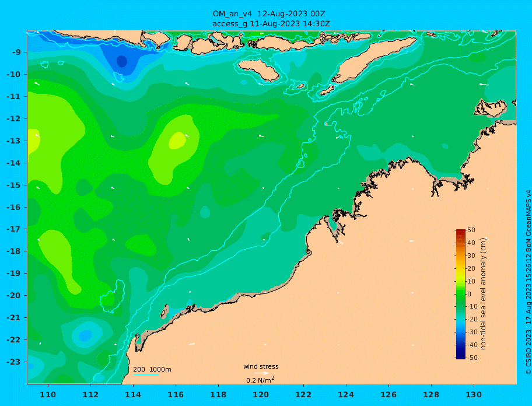Click the longitude label 114
Image resolution: width=532 pixels, height=406 pixels.
(133, 394)
